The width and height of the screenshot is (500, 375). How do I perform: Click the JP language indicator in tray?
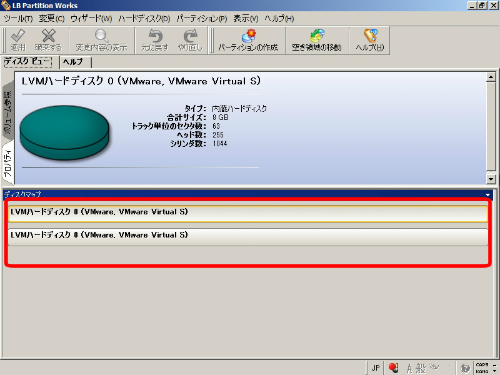pyautogui.click(x=376, y=368)
